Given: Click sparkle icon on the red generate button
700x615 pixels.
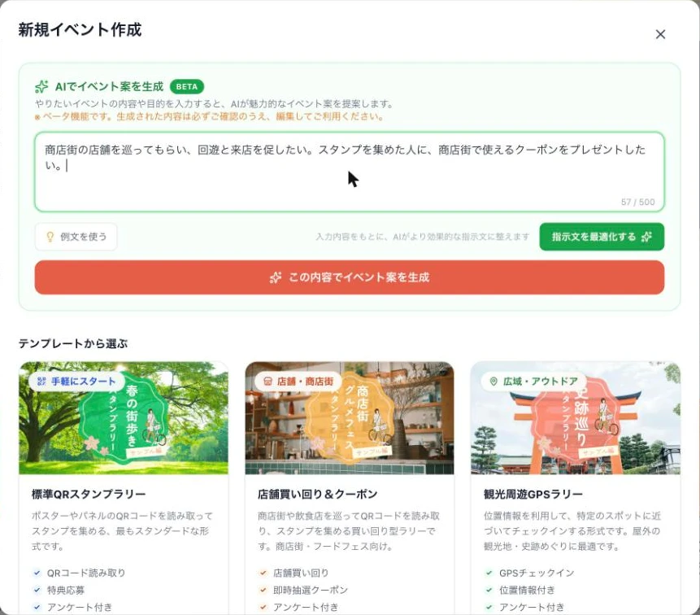Looking at the screenshot, I should (276, 277).
